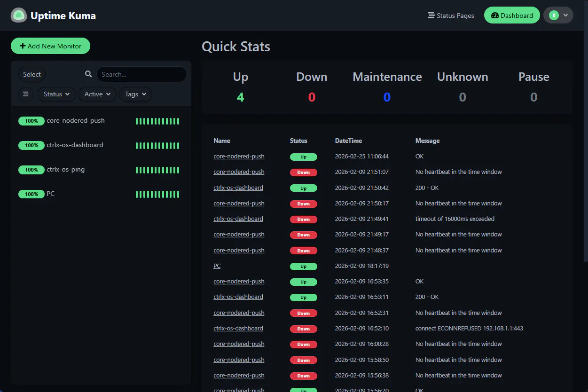The width and height of the screenshot is (588, 392).
Task: Open the profile dropdown chevron
Action: point(566,16)
